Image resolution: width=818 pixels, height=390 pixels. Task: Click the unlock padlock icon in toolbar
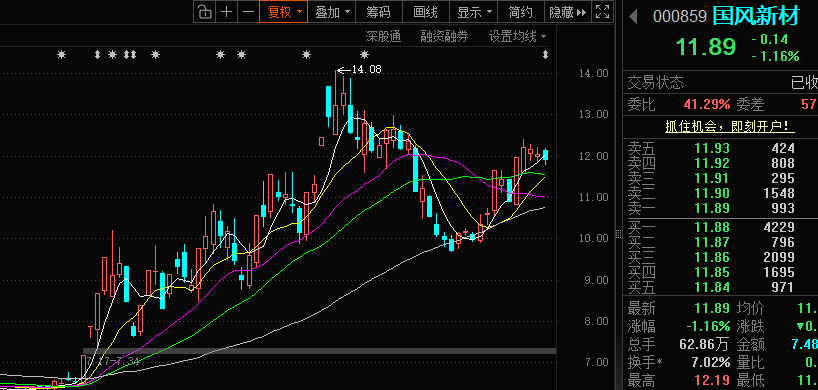tap(206, 12)
